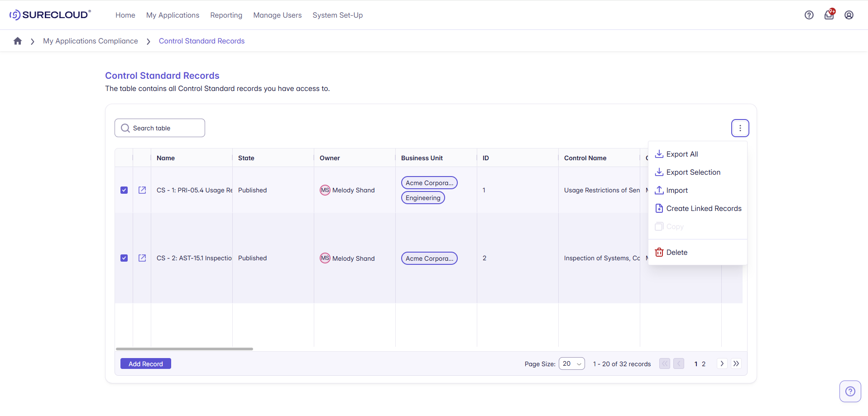Select Export All from the menu

click(682, 154)
